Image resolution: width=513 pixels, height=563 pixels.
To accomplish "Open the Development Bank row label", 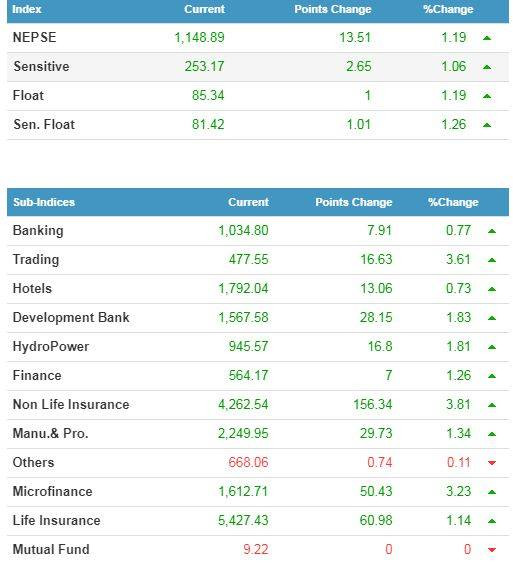I will tap(71, 317).
